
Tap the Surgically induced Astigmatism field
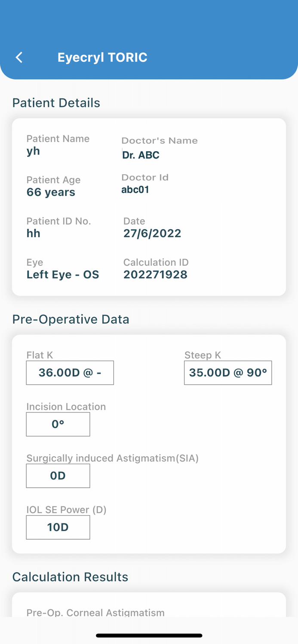pos(58,476)
